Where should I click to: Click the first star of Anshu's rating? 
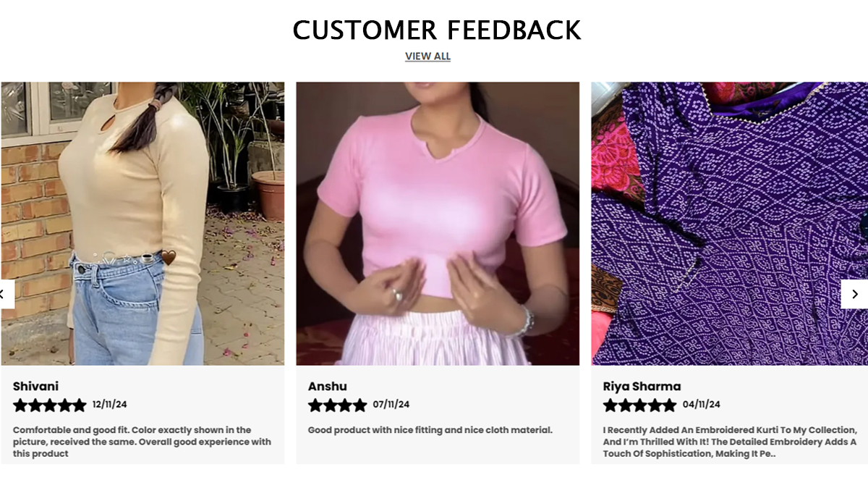(315, 405)
